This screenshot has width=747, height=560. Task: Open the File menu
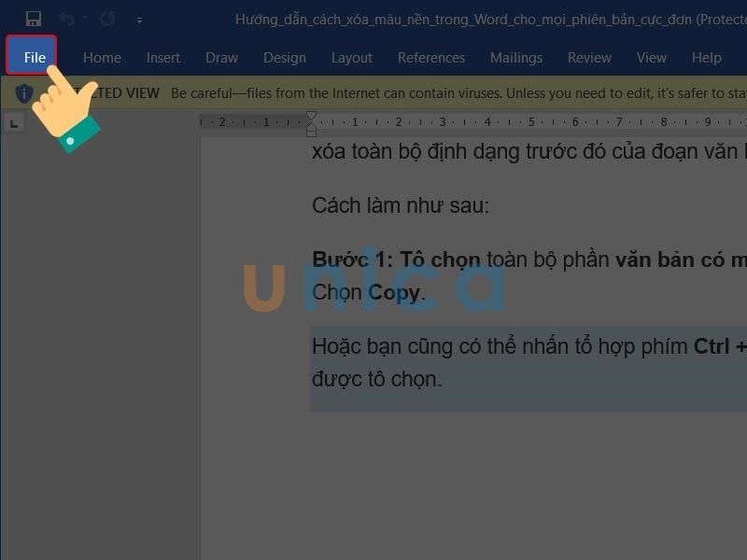point(32,57)
